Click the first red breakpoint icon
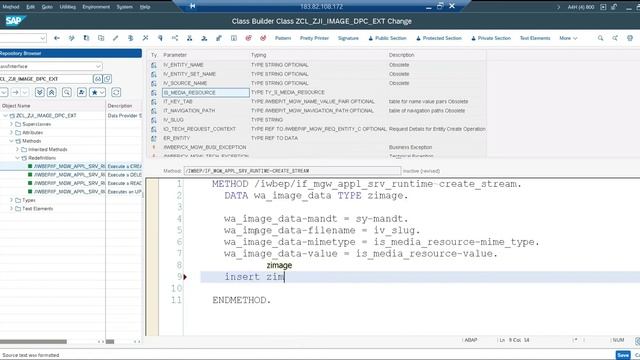 pos(248,38)
